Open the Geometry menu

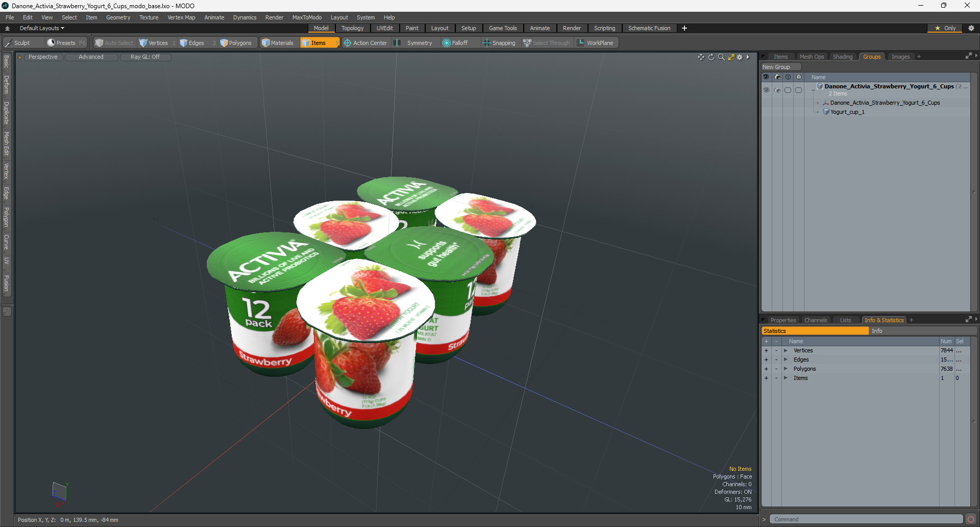118,17
